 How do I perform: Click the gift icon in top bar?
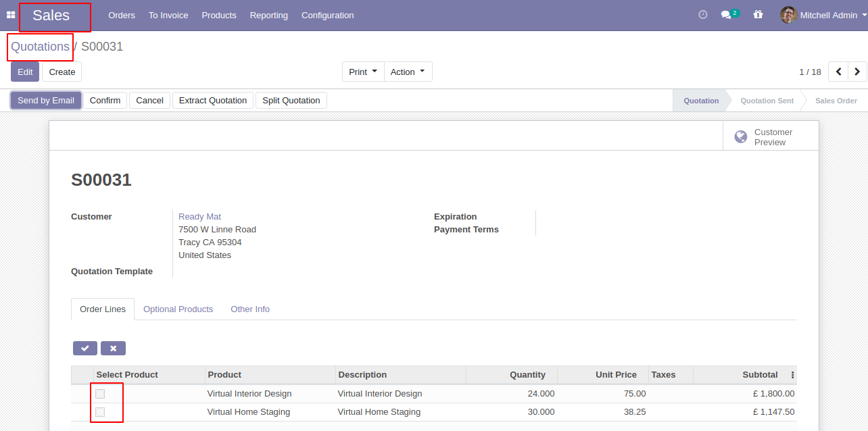[758, 14]
